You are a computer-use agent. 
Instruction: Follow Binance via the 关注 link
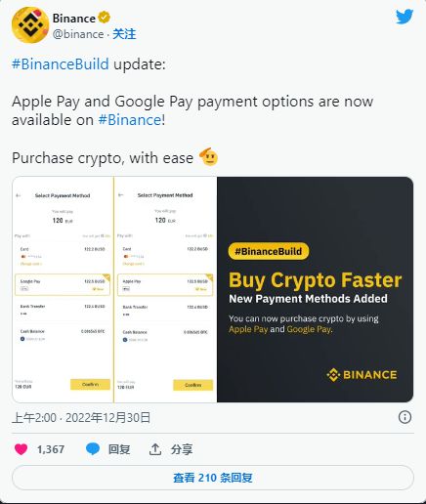pyautogui.click(x=124, y=34)
